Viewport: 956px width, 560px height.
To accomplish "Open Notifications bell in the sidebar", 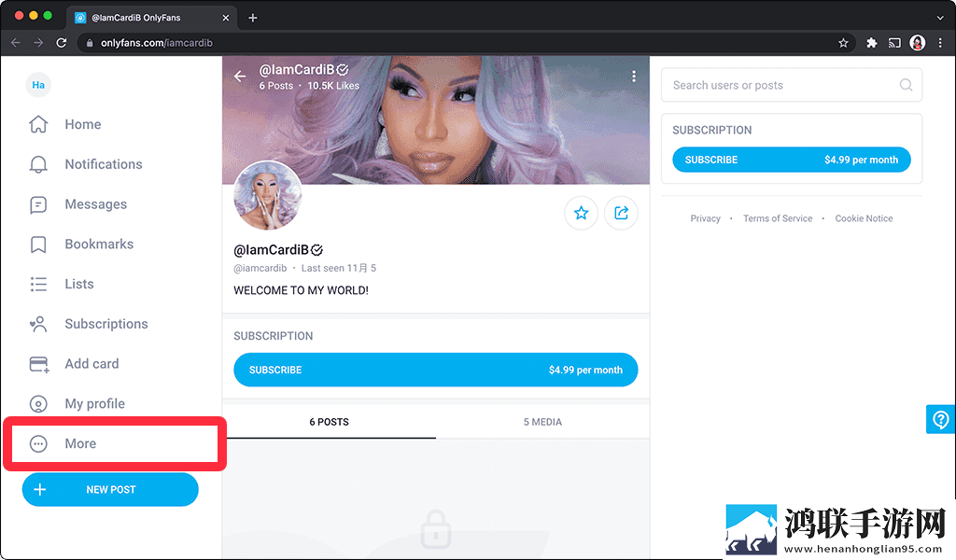I will [85, 164].
